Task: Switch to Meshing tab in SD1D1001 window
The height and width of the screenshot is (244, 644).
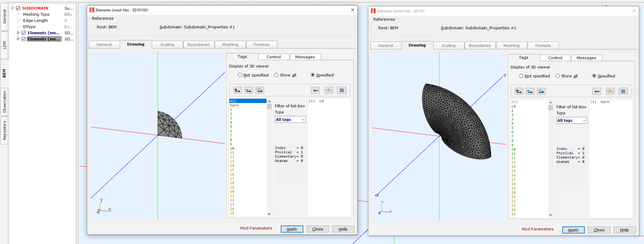Action: (x=230, y=45)
